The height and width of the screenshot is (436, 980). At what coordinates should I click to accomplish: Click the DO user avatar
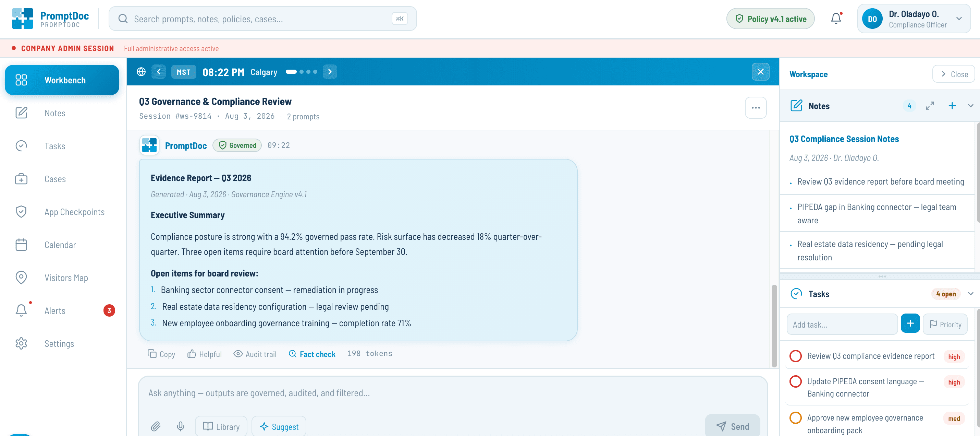point(872,19)
